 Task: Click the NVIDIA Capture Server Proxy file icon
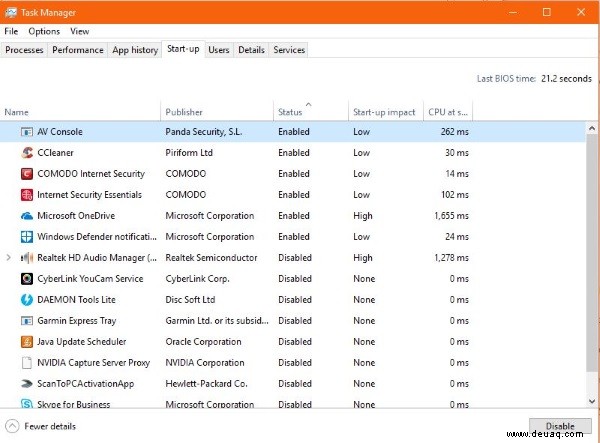coord(26,363)
